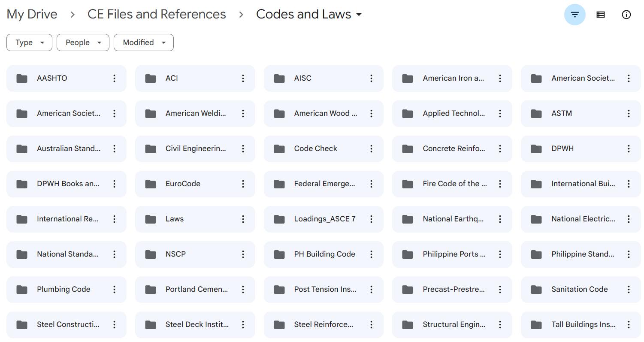
Task: Open more actions for EuroCode folder
Action: (x=243, y=184)
